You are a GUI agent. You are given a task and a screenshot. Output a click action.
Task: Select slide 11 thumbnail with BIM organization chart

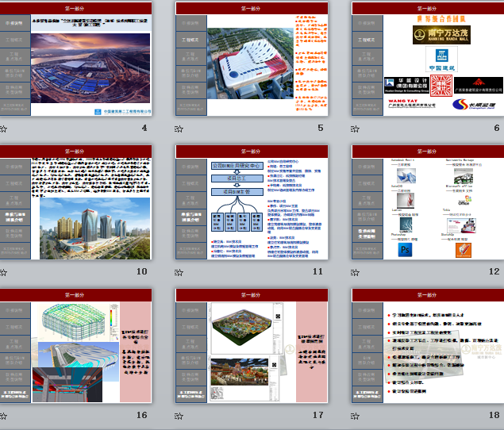252,202
